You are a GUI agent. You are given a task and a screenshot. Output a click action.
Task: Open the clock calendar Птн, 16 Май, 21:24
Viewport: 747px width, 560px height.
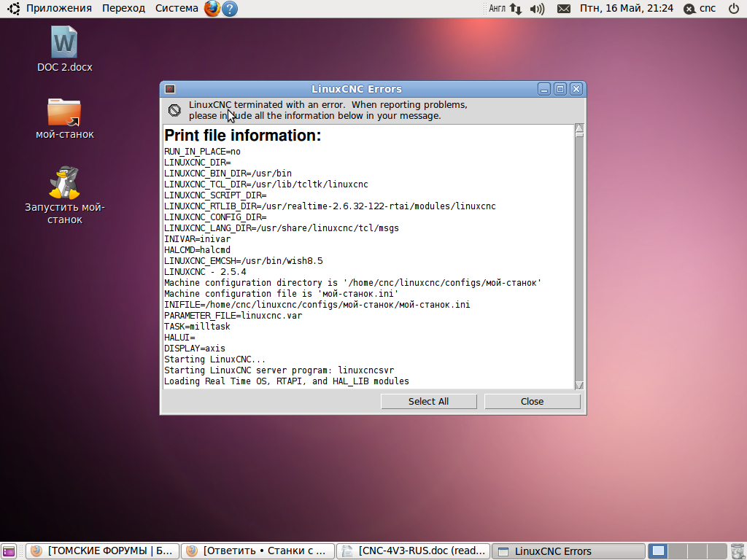click(627, 9)
